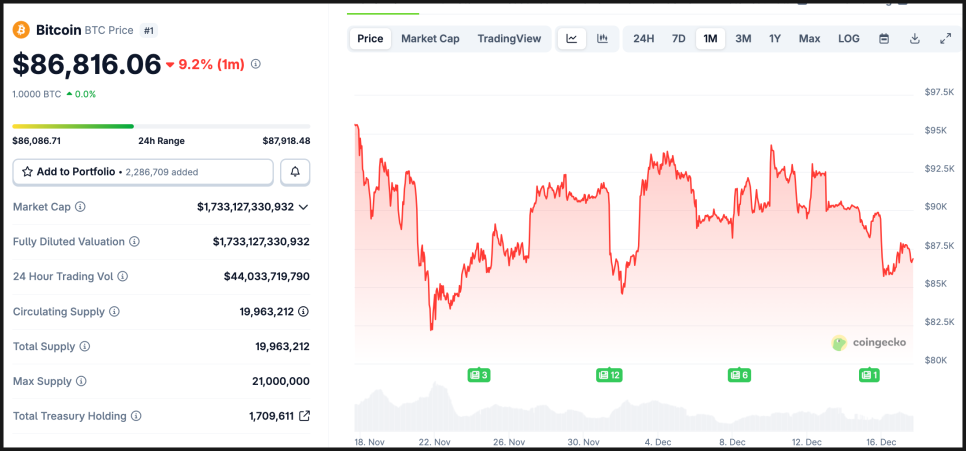Open the news marker dated Nov 22

pyautogui.click(x=478, y=375)
